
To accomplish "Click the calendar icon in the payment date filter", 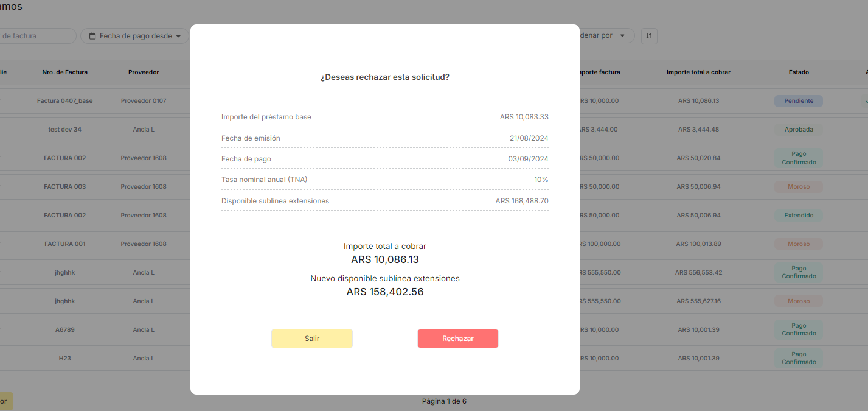I will [92, 36].
